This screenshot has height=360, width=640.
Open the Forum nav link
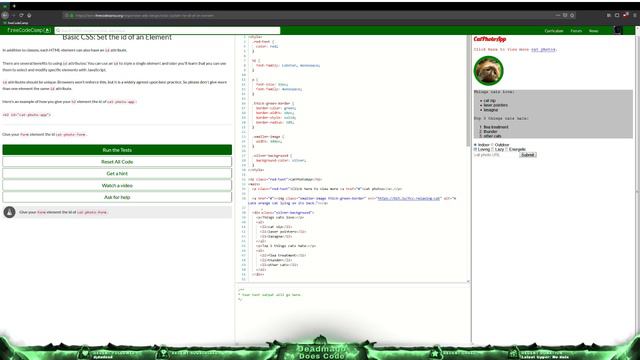pos(576,31)
